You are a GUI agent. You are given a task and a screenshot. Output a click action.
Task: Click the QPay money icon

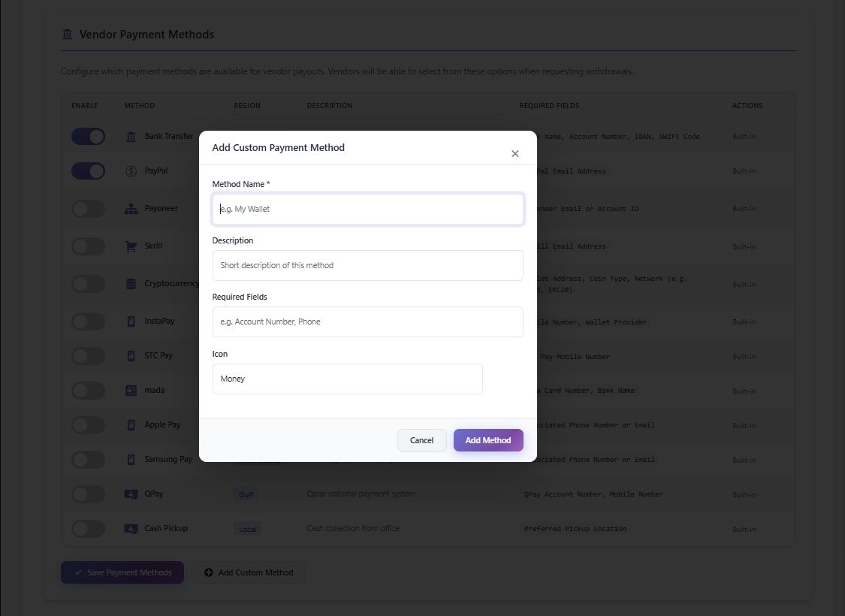pos(131,494)
